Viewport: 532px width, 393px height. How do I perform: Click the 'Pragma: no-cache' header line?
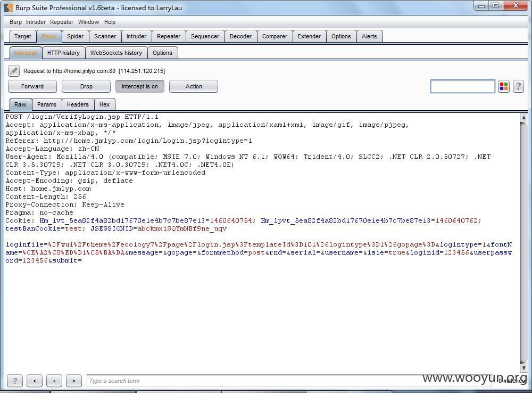coord(39,212)
